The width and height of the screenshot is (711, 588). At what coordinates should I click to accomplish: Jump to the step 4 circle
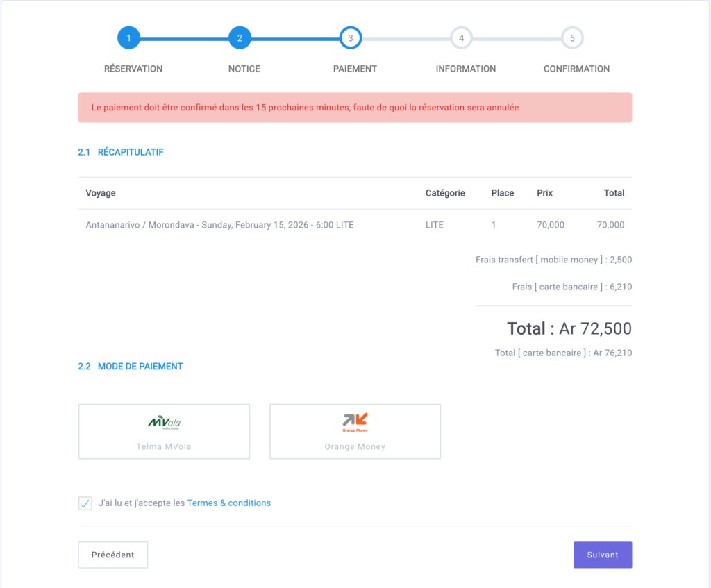461,38
